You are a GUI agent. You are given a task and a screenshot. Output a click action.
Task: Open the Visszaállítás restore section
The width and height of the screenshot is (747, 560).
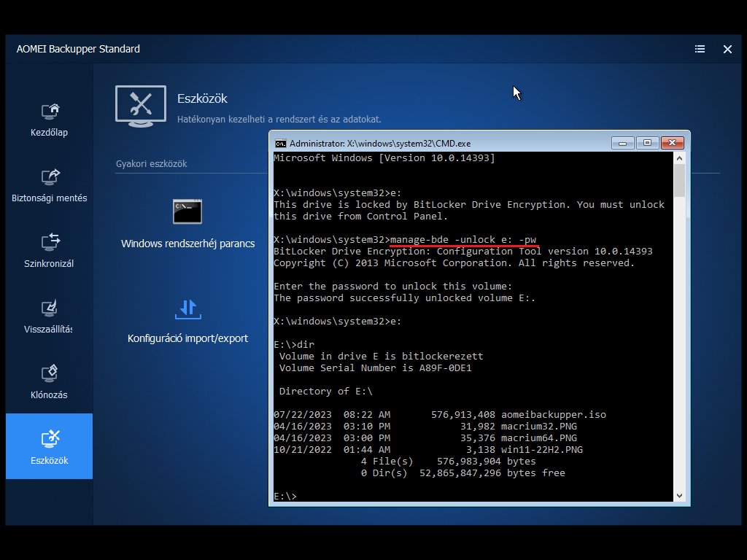(x=49, y=316)
